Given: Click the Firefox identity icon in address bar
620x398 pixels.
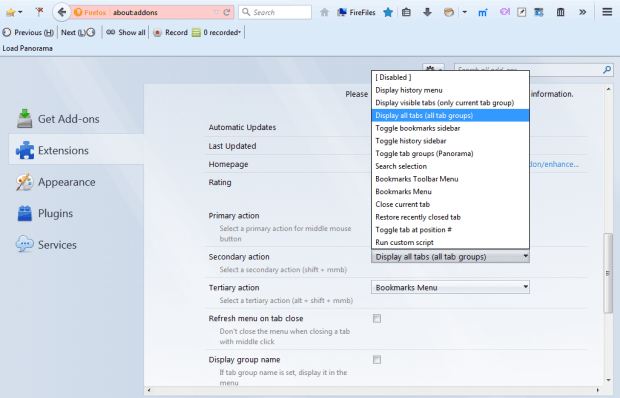Looking at the screenshot, I should click(x=78, y=12).
